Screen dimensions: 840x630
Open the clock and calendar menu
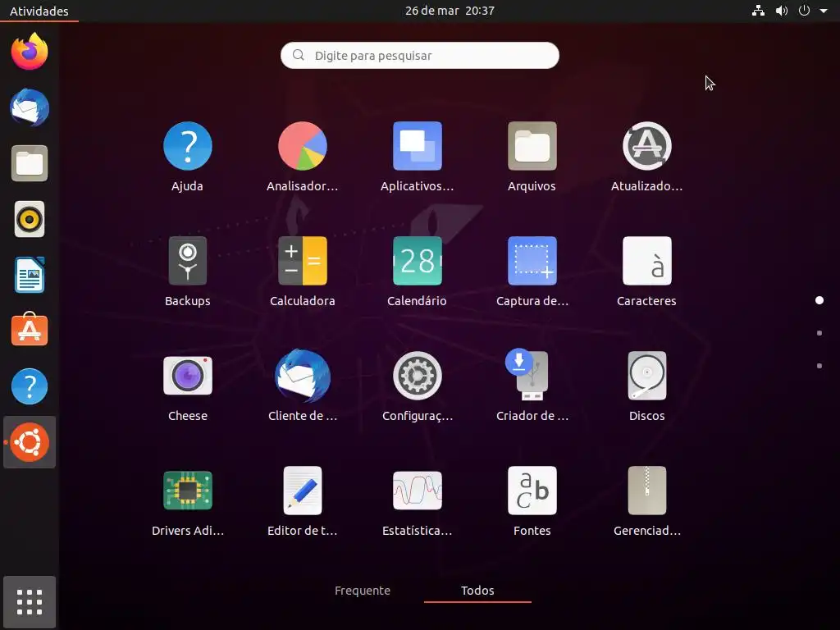point(450,11)
